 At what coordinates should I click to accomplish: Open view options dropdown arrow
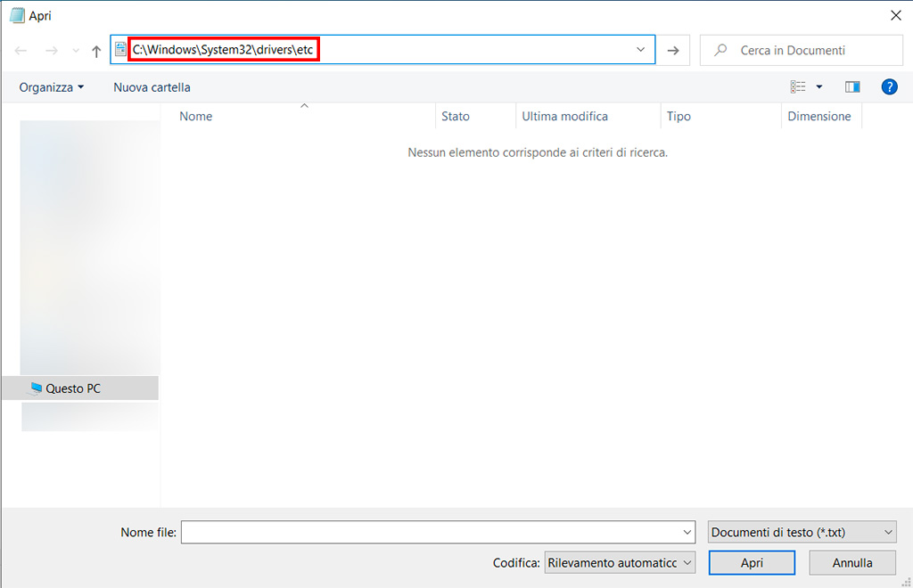[x=819, y=87]
